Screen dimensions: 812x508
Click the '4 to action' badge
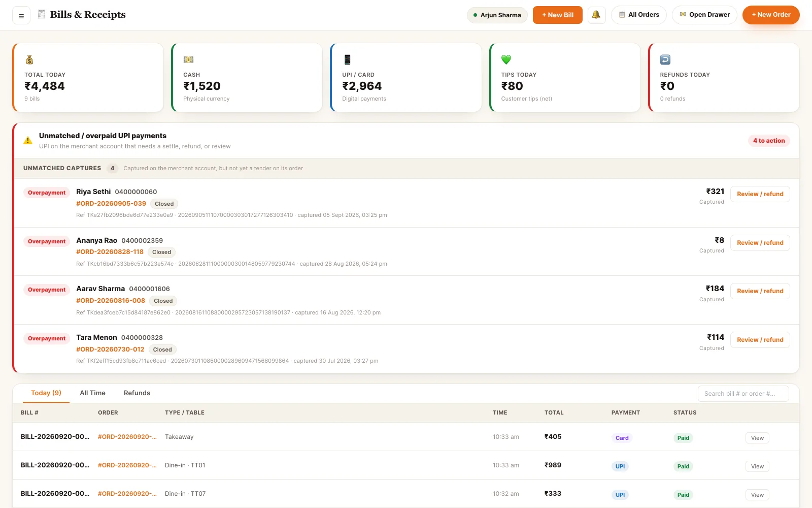[x=769, y=141]
